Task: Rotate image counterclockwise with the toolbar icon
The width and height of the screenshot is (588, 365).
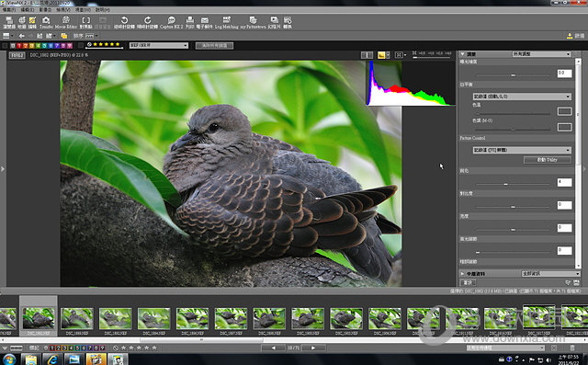Action: (125, 22)
